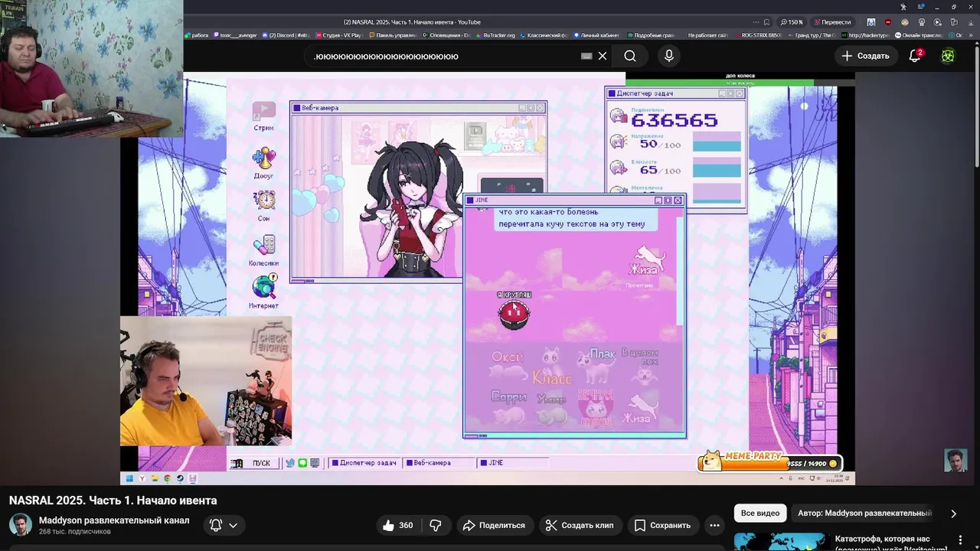980x551 pixels.
Task: Click the channel avatar below the title
Action: [20, 525]
